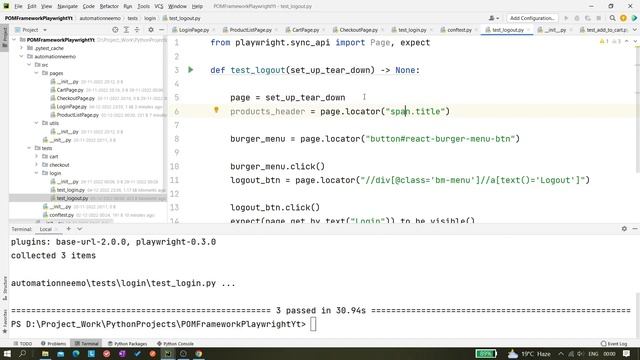Collapse the login folder
Image resolution: width=640 pixels, height=360 pixels.
pyautogui.click(x=36, y=173)
